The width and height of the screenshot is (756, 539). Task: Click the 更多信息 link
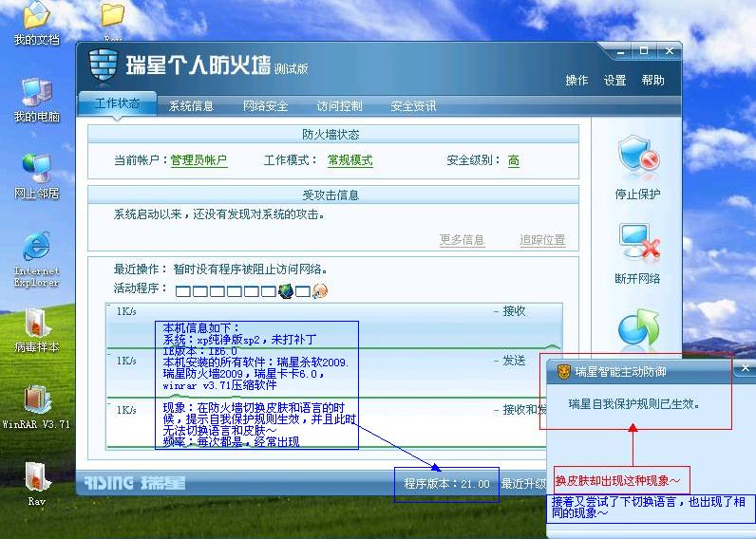462,240
